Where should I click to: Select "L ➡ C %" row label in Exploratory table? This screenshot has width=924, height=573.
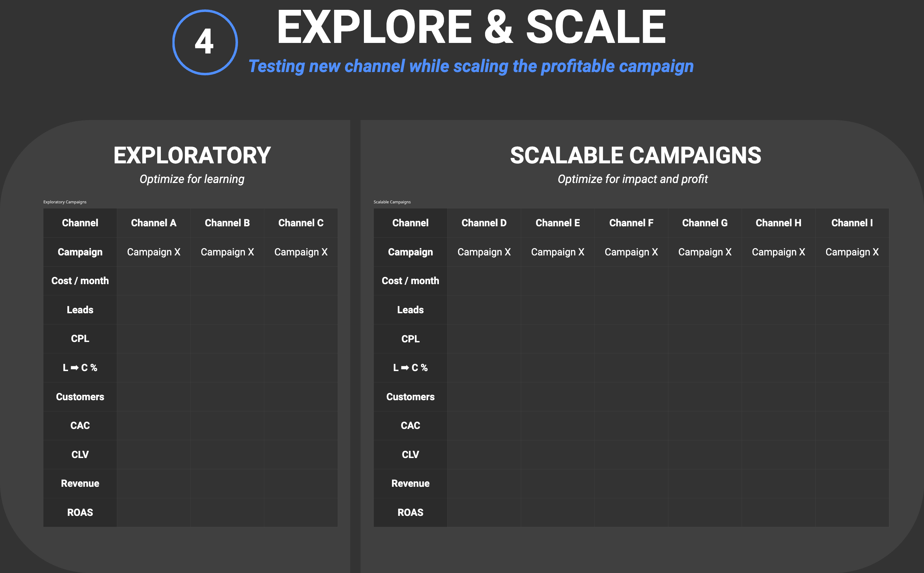pyautogui.click(x=80, y=367)
